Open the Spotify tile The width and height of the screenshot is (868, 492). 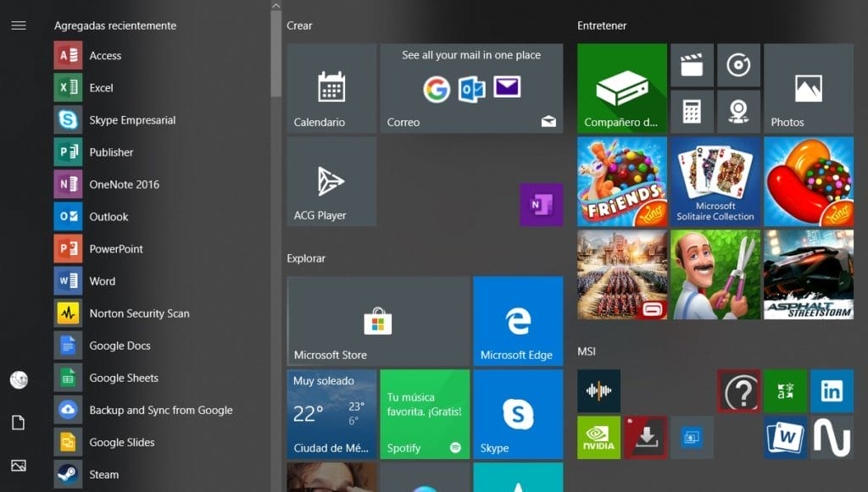[425, 413]
